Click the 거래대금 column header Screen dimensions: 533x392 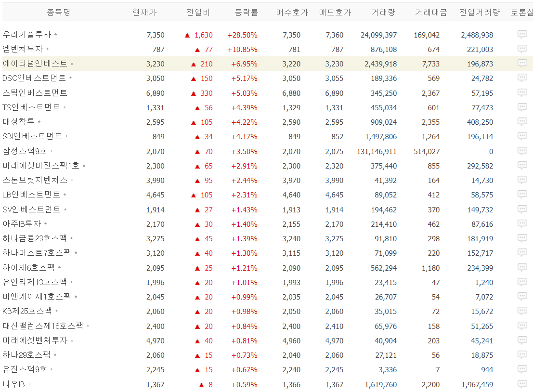pos(431,12)
